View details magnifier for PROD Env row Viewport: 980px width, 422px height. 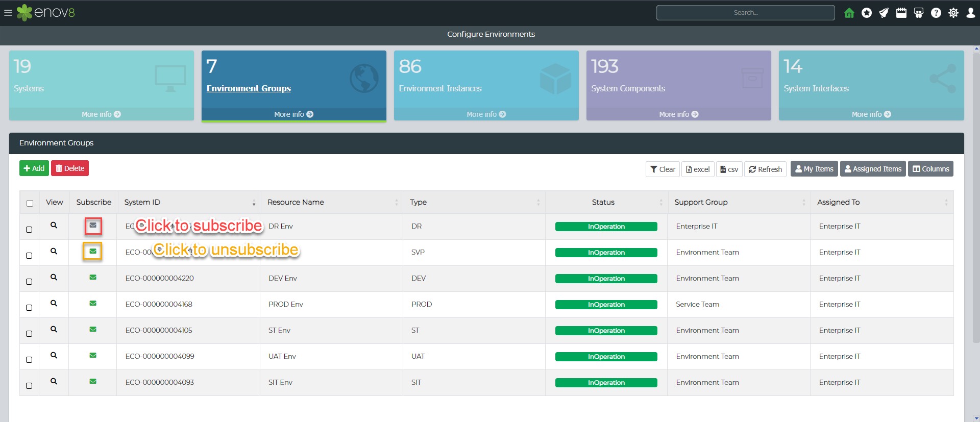54,303
